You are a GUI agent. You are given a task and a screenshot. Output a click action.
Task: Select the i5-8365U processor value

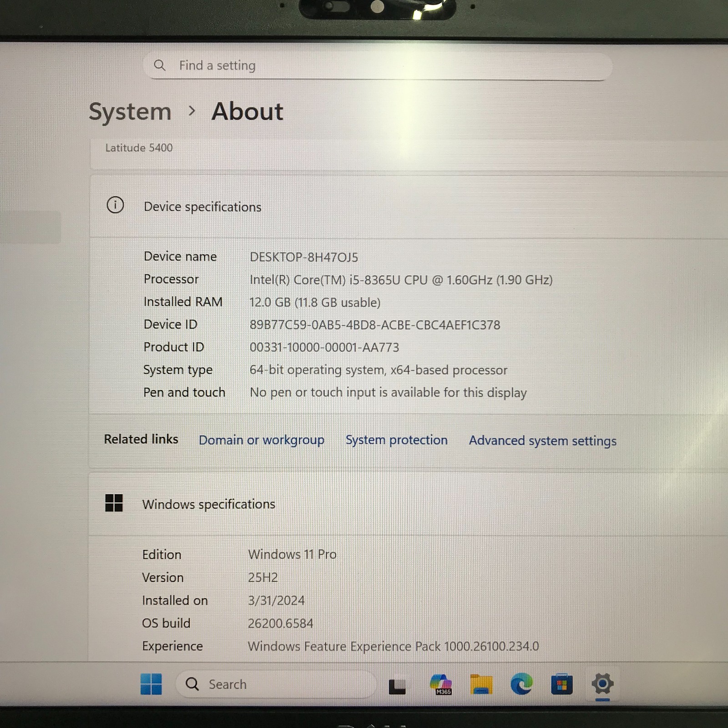pos(401,280)
